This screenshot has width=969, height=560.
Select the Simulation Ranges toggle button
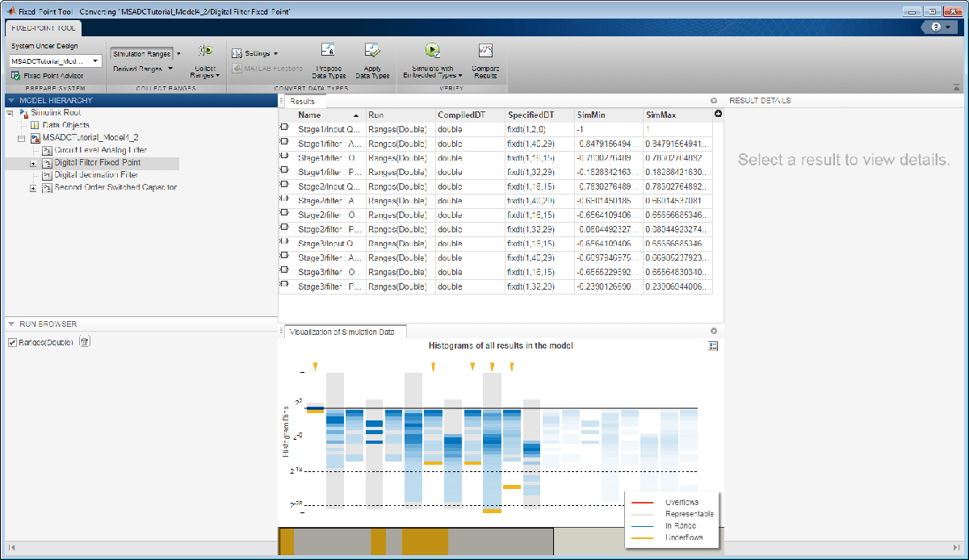(x=141, y=54)
